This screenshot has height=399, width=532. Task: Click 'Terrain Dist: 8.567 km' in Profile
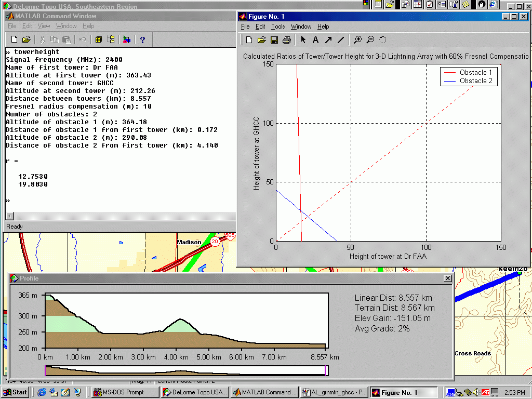pyautogui.click(x=395, y=308)
